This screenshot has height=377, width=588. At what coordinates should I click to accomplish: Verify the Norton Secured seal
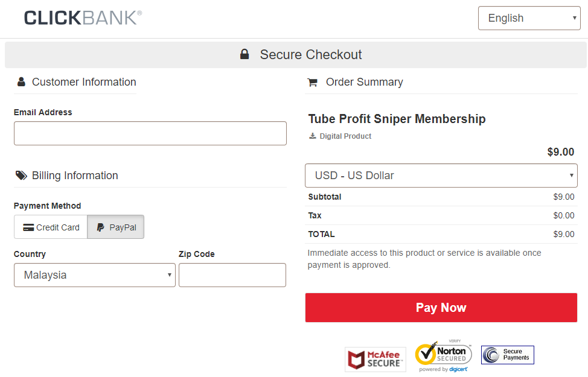coord(444,356)
